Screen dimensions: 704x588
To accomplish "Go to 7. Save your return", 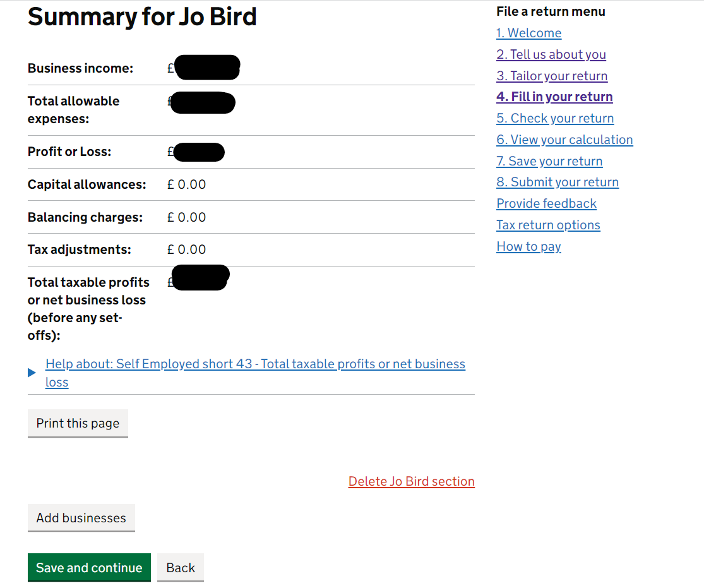I will [x=549, y=161].
